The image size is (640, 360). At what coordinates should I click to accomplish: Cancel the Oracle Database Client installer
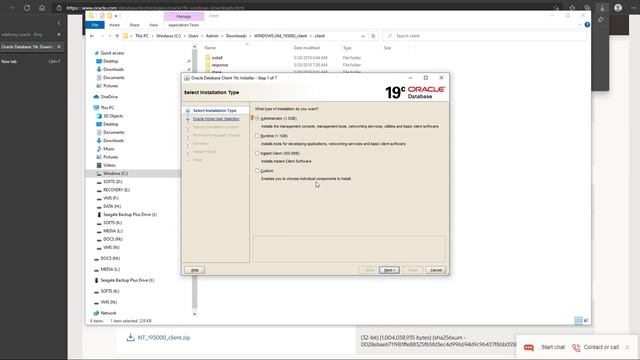[436, 270]
